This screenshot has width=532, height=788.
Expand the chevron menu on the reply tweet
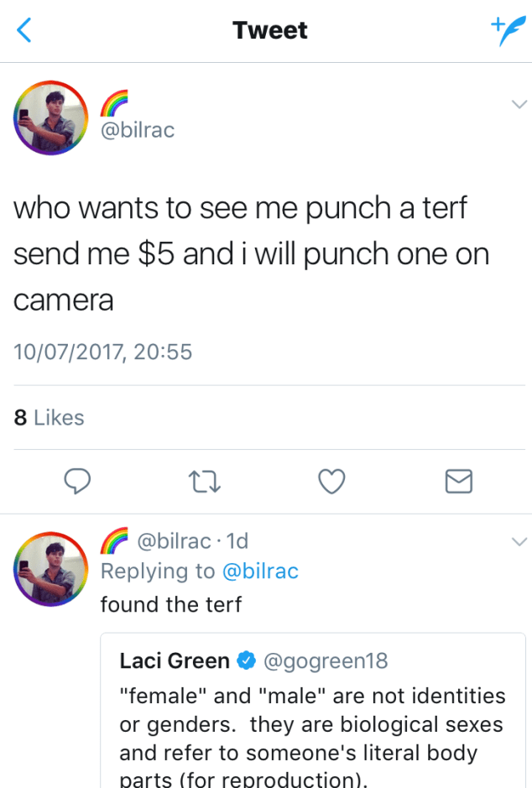[x=519, y=540]
